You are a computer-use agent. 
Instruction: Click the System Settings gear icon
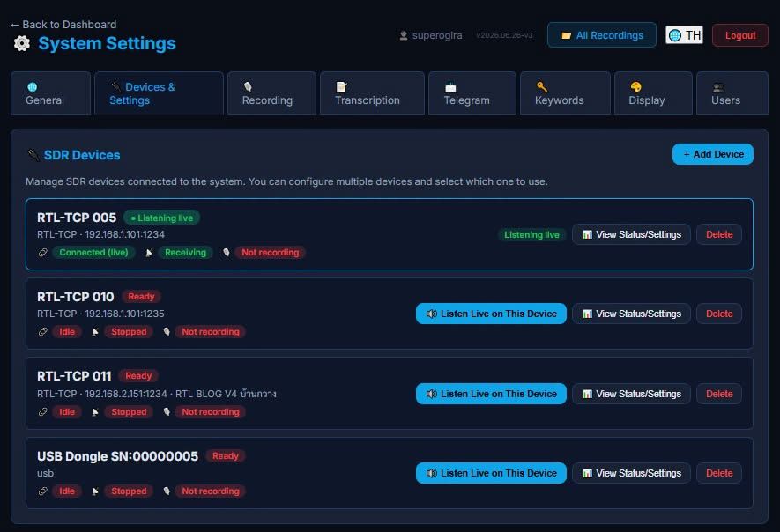21,43
